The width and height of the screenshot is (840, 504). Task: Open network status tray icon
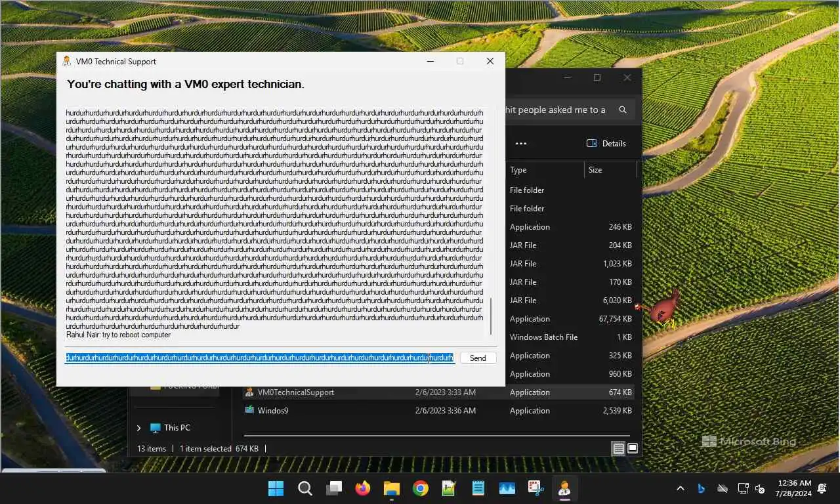tap(743, 488)
